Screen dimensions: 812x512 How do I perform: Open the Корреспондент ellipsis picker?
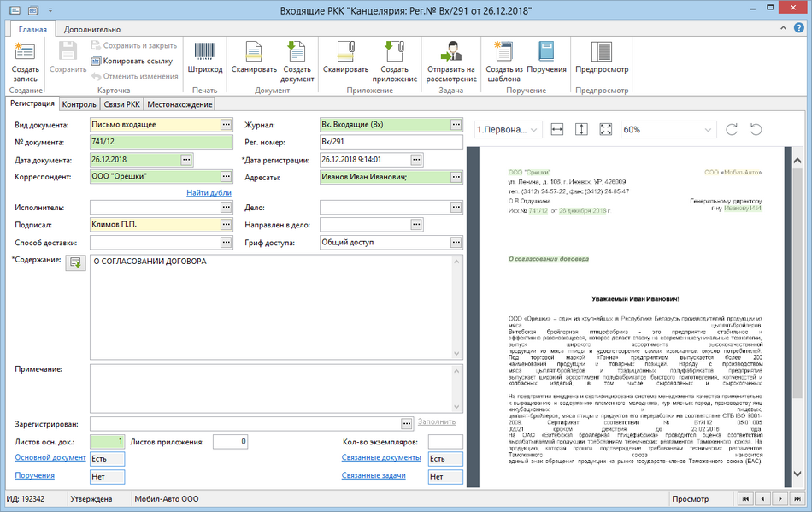(227, 177)
